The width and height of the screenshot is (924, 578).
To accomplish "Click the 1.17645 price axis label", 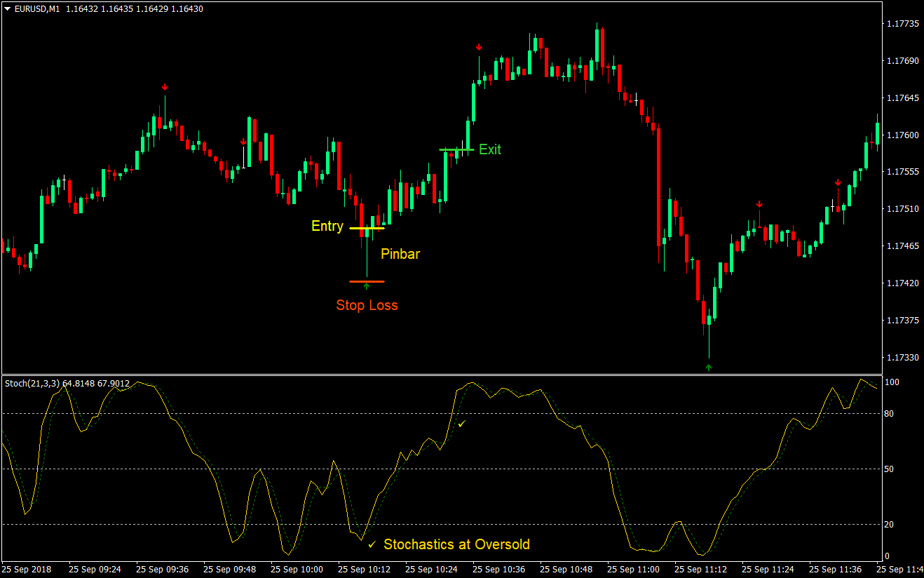I will (x=902, y=98).
